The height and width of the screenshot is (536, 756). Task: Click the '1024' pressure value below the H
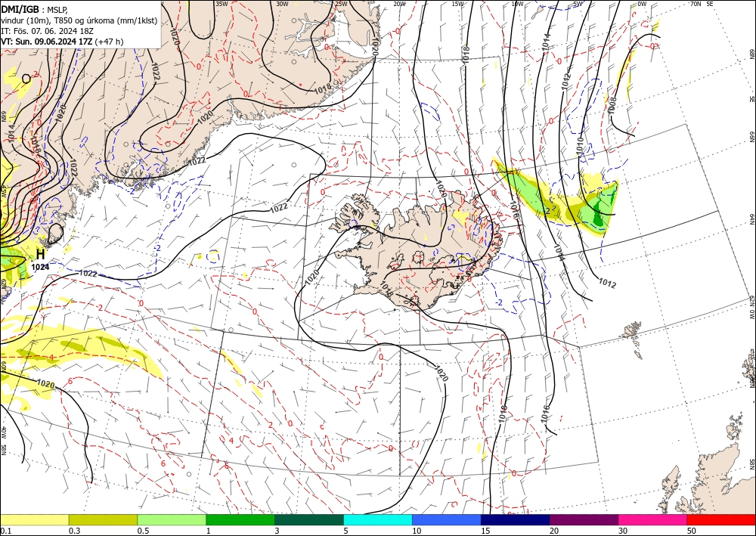click(x=40, y=267)
